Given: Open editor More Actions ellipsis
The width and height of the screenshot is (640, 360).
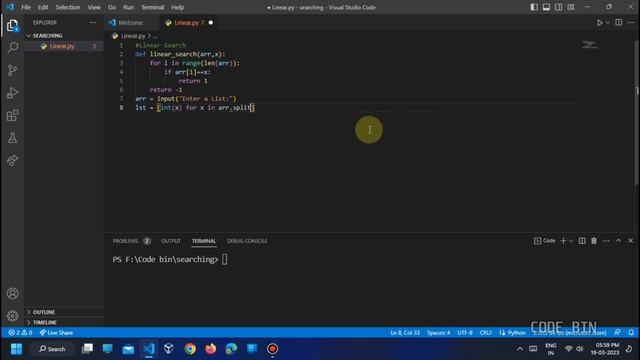Looking at the screenshot, I should [631, 22].
